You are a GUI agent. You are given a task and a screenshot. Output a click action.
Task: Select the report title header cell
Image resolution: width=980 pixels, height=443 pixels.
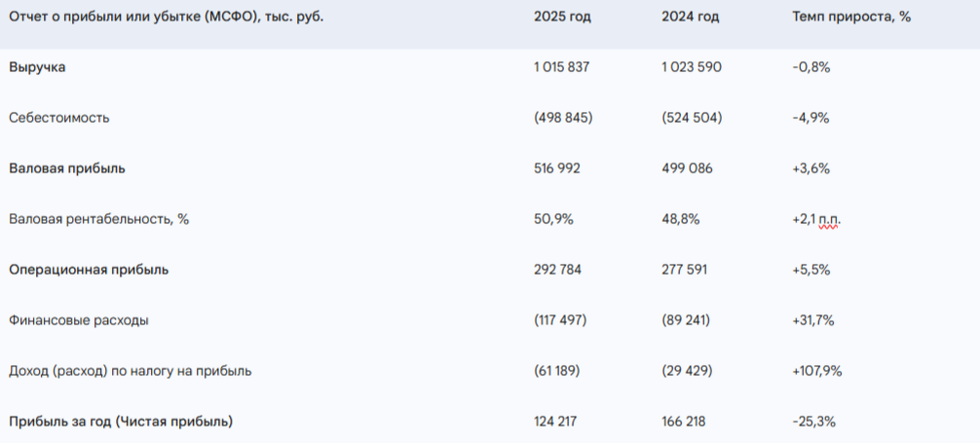(166, 17)
